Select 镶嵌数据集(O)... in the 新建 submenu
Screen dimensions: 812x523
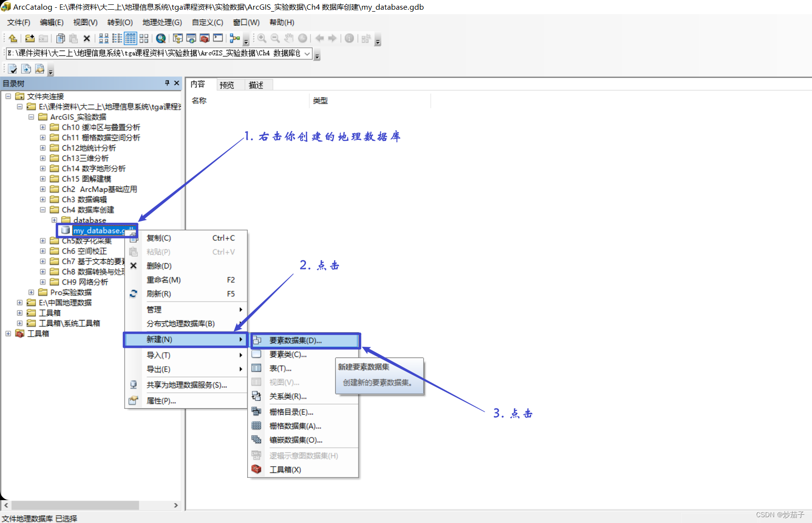coord(304,440)
